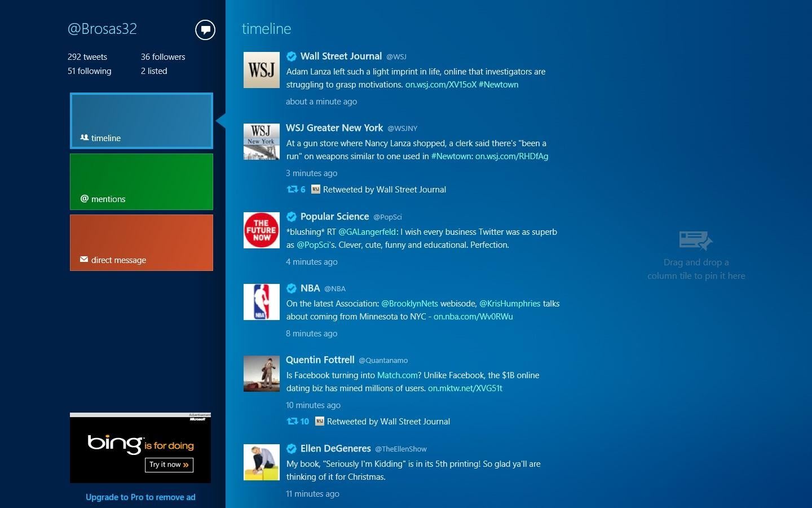The image size is (812, 508).
Task: Open link on.wsj.com/RHDfAg
Action: [511, 156]
